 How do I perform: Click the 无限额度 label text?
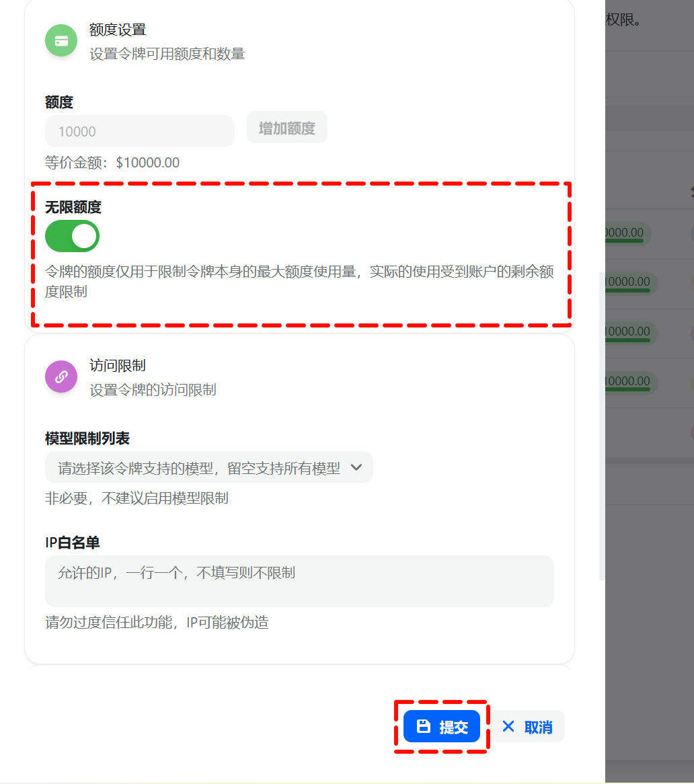73,207
